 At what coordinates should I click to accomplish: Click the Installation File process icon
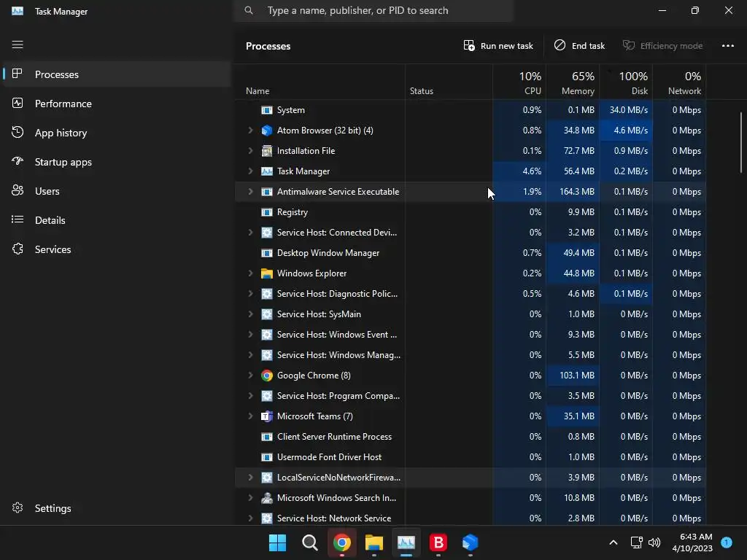tap(267, 150)
